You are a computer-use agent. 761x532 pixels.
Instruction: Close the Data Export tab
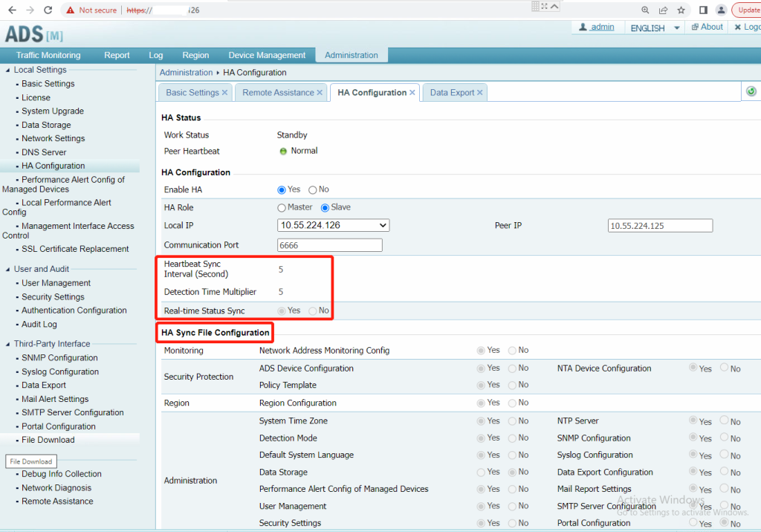point(479,93)
